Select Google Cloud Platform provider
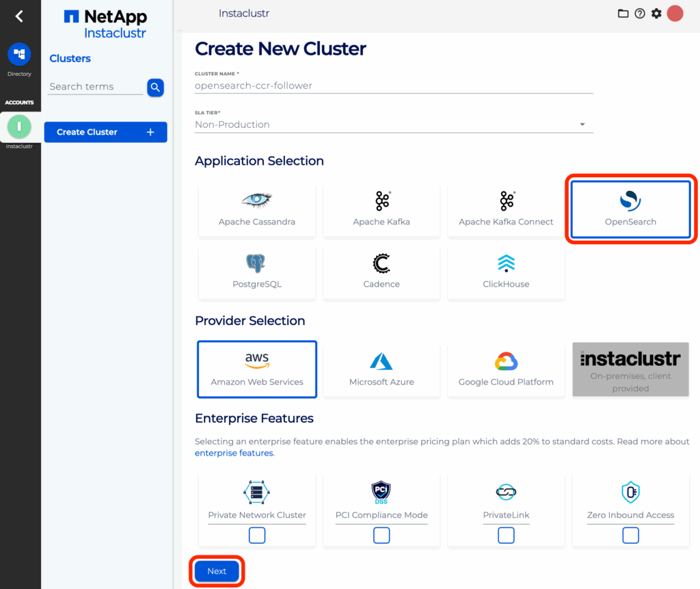700x589 pixels. coord(505,368)
